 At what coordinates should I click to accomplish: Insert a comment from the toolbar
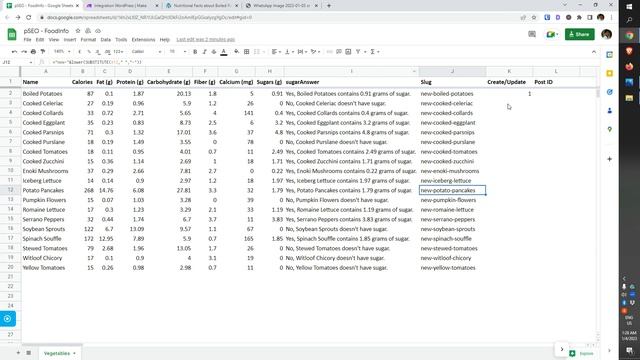click(x=339, y=52)
